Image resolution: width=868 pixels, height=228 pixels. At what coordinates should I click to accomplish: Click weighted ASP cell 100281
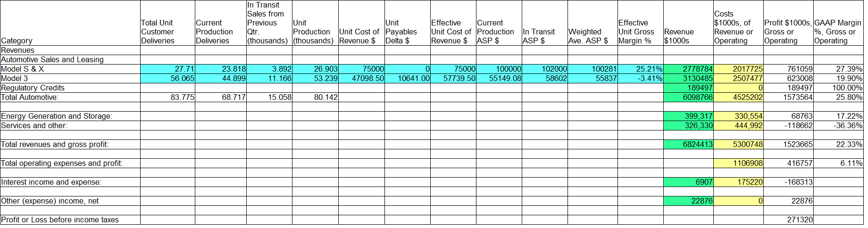click(x=593, y=69)
